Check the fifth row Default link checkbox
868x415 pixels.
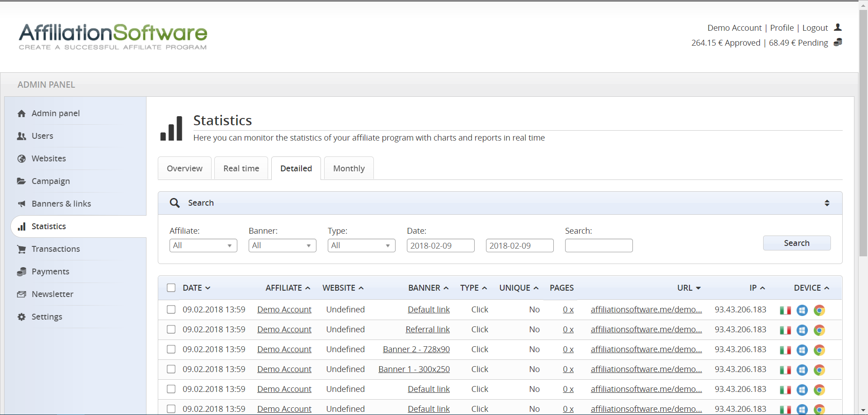171,389
